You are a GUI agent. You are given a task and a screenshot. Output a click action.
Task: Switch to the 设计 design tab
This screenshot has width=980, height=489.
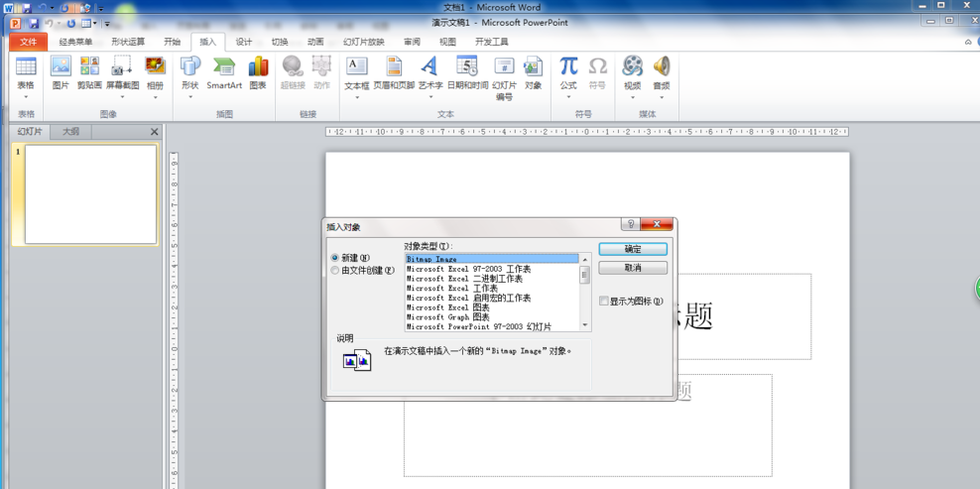point(244,42)
